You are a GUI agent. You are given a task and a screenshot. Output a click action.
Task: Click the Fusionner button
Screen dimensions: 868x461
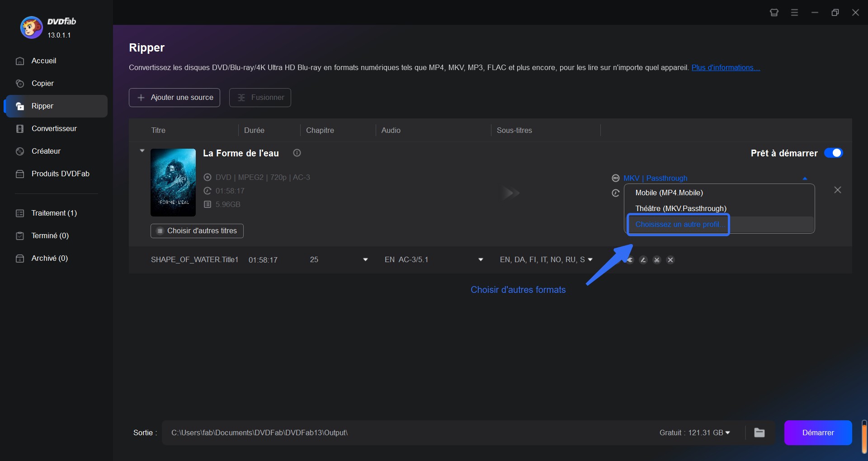(260, 98)
